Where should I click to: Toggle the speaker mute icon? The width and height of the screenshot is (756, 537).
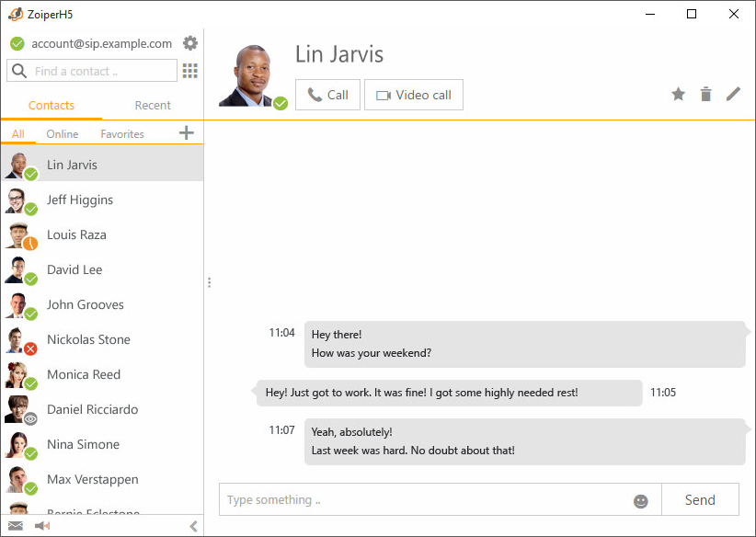pos(42,526)
